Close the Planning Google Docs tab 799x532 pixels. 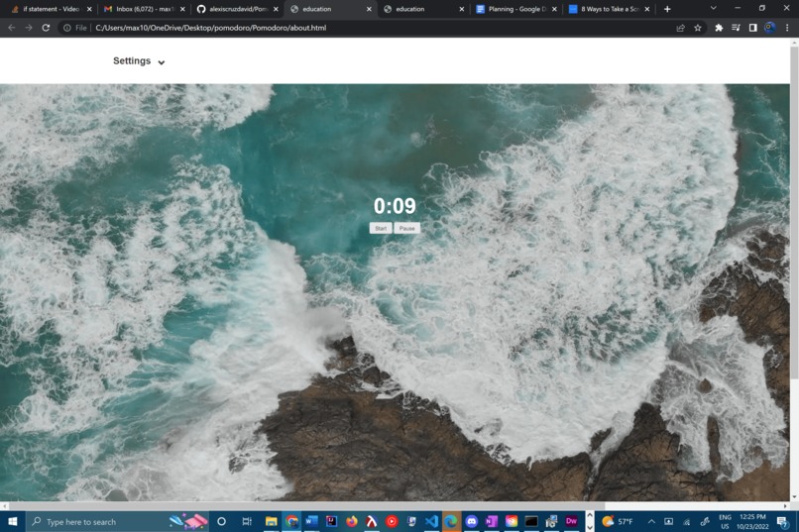(554, 9)
